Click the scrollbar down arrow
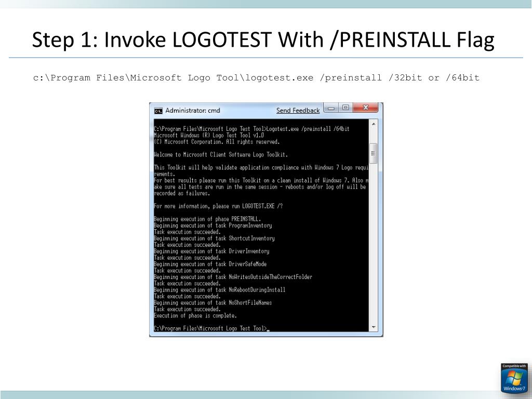The image size is (532, 399). click(373, 327)
